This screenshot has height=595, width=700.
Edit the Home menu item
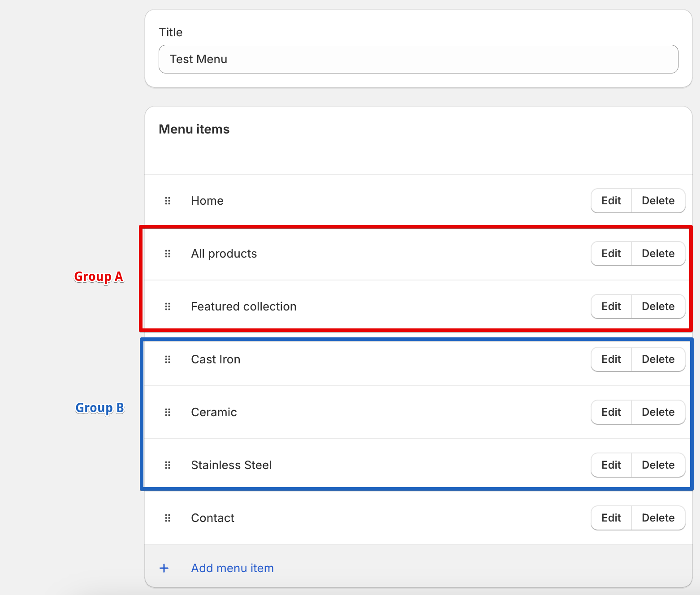(611, 201)
